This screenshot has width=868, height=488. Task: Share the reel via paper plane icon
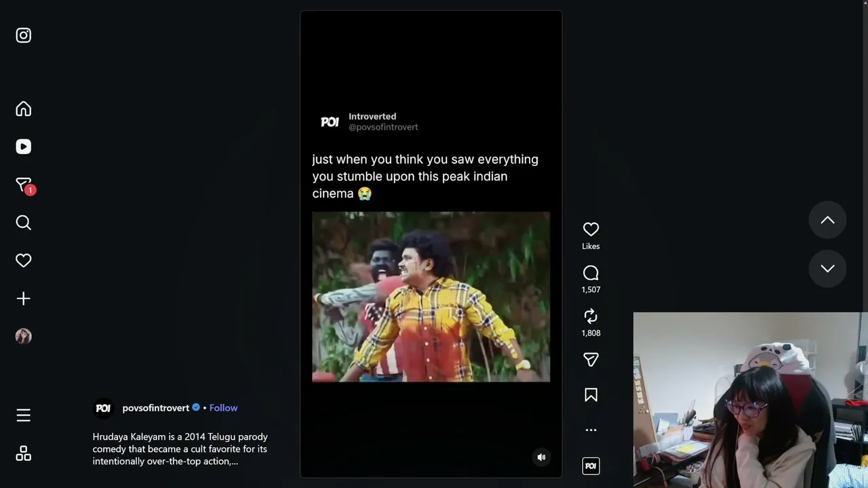[591, 359]
